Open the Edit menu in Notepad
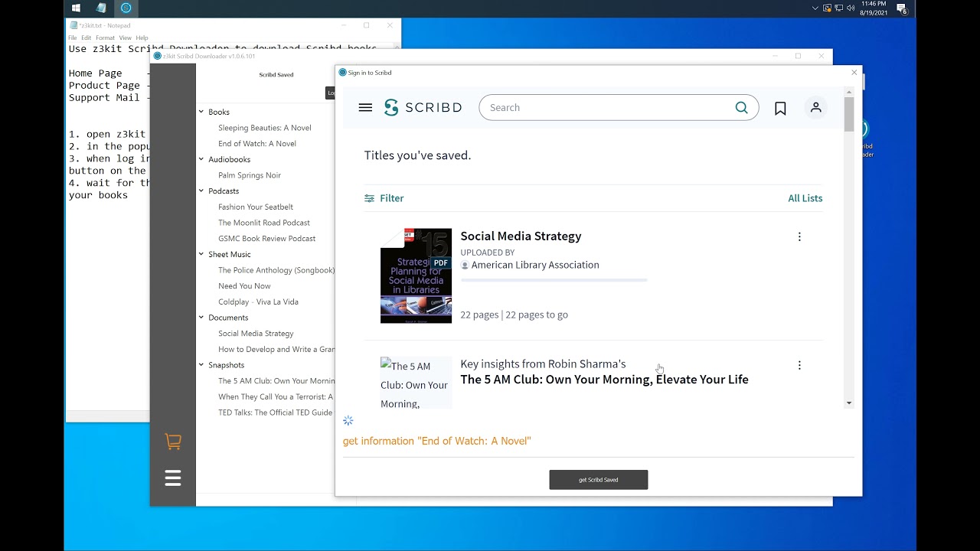The image size is (980, 551). [87, 37]
